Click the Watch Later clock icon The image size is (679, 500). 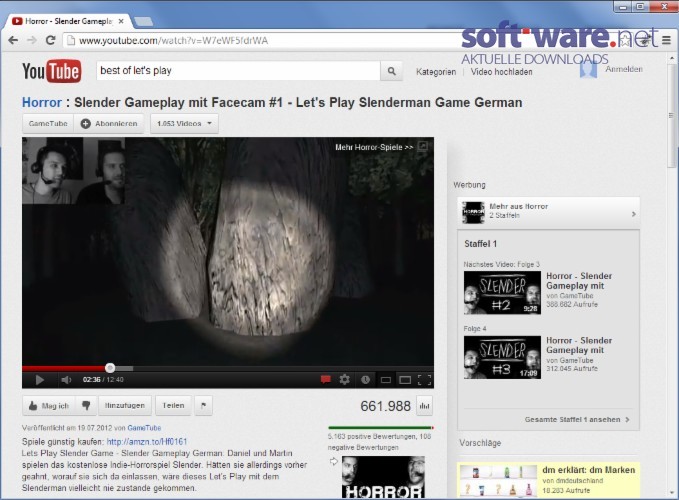tap(365, 380)
